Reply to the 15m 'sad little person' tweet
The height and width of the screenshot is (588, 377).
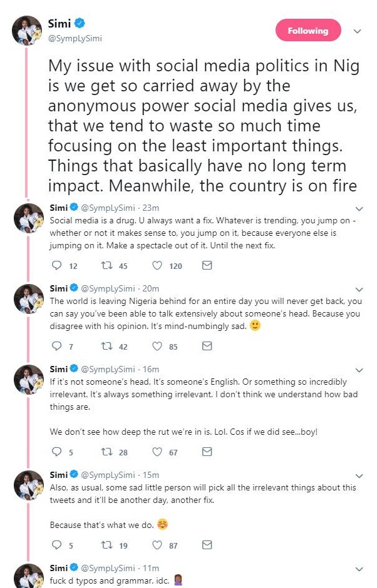pos(57,545)
